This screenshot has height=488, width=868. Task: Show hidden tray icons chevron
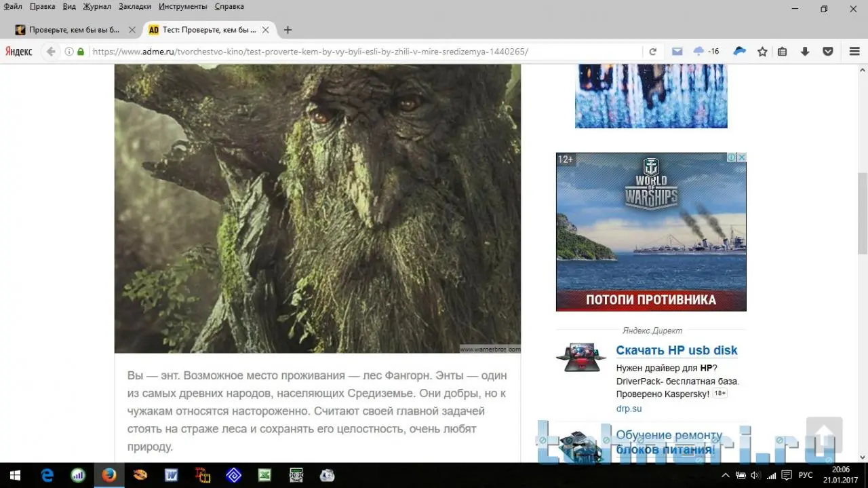726,475
